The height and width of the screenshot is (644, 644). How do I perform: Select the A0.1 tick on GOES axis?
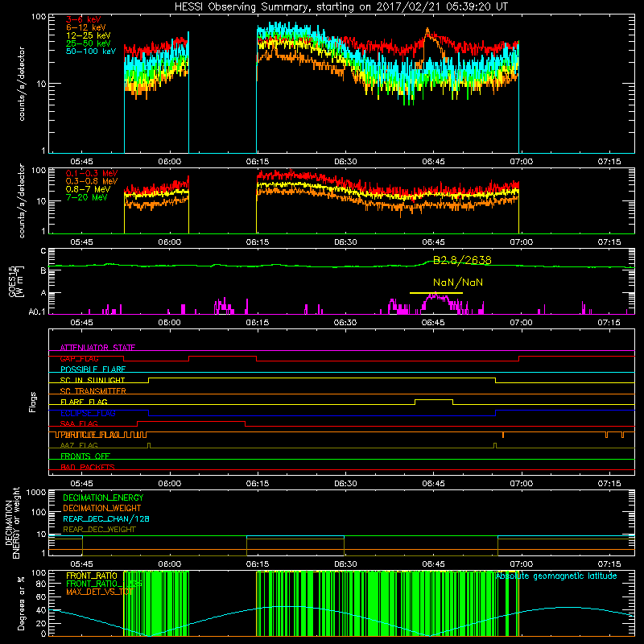click(x=36, y=312)
